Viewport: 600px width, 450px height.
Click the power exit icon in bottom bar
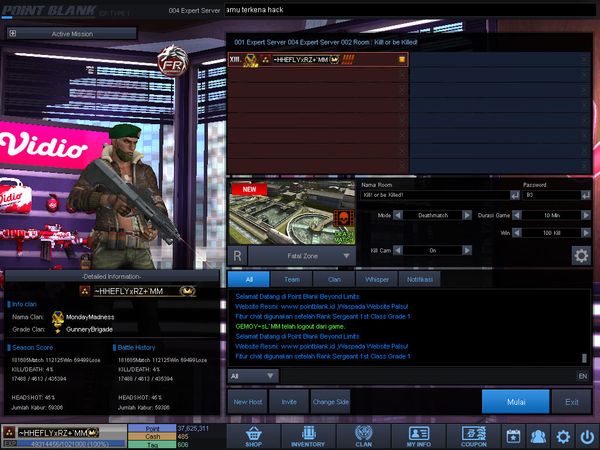coord(587,436)
